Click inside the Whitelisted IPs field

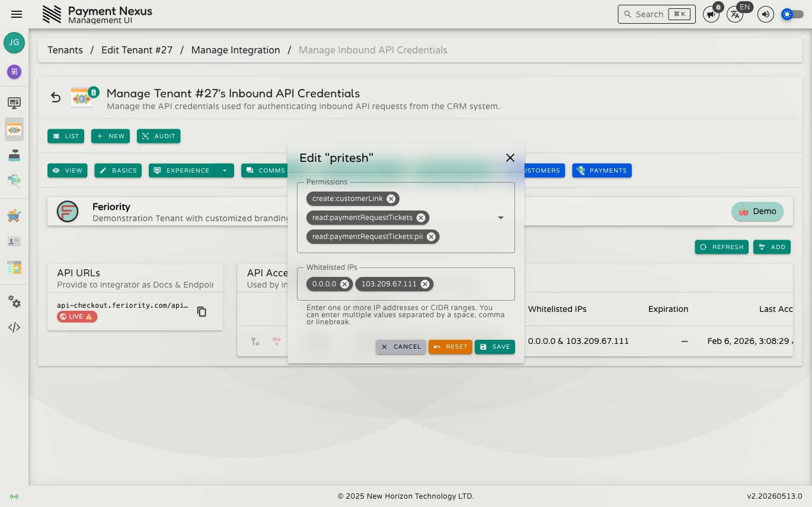click(x=406, y=284)
